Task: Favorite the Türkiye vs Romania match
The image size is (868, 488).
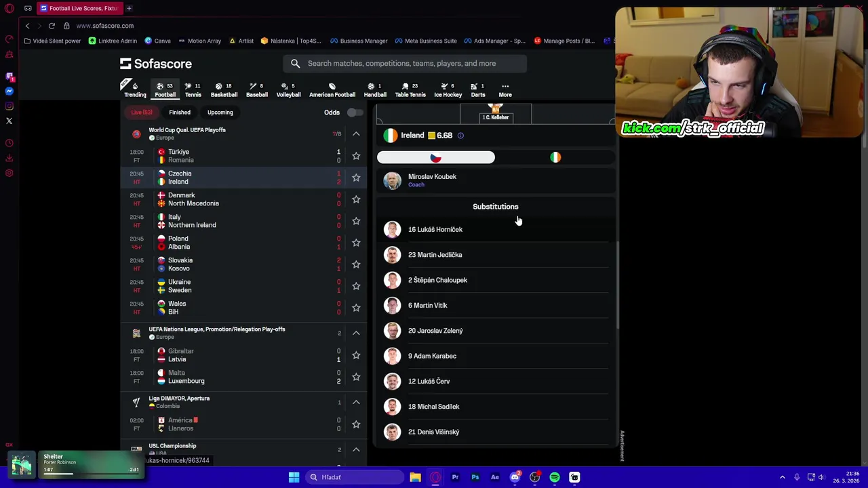Action: 356,156
